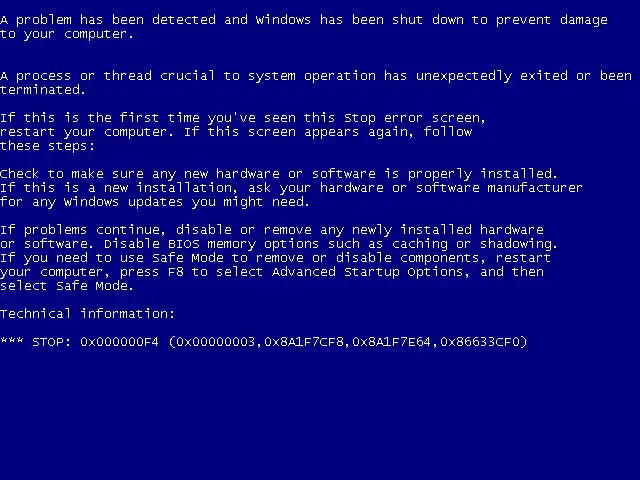The width and height of the screenshot is (640, 480).
Task: Click 'these steps:' text
Action: (47, 146)
